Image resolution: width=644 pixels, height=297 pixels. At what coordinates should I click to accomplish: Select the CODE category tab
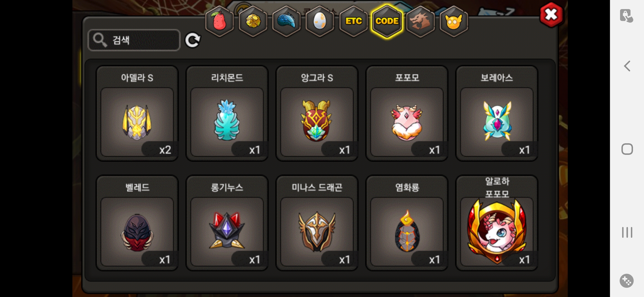pos(387,21)
